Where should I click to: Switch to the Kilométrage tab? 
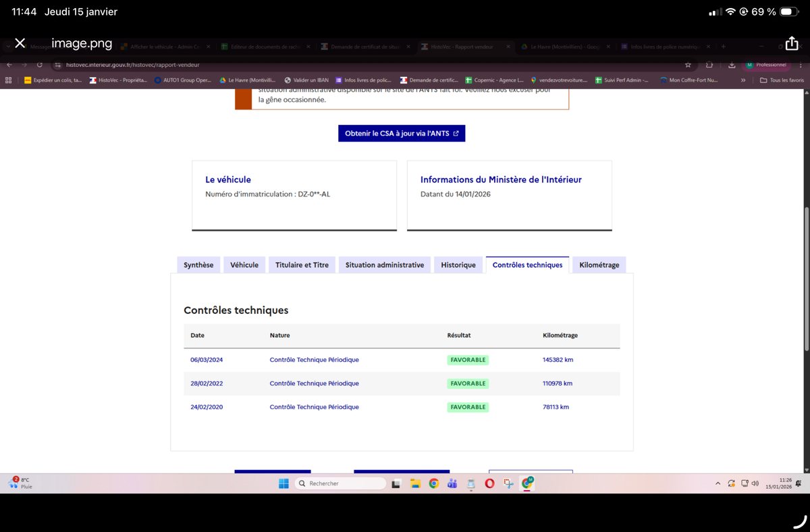[599, 265]
